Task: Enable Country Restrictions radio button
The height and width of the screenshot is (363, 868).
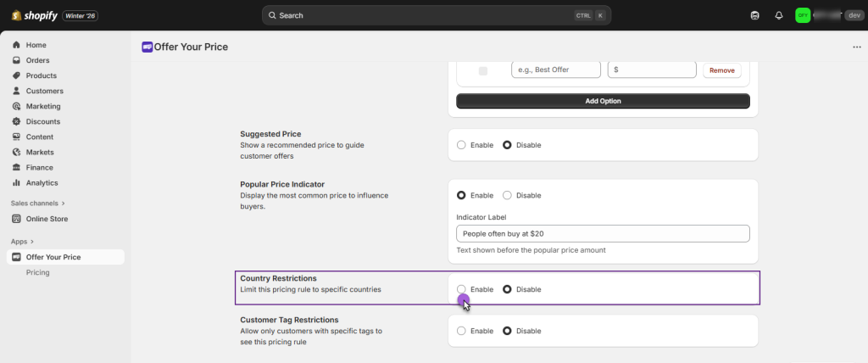Action: point(461,289)
